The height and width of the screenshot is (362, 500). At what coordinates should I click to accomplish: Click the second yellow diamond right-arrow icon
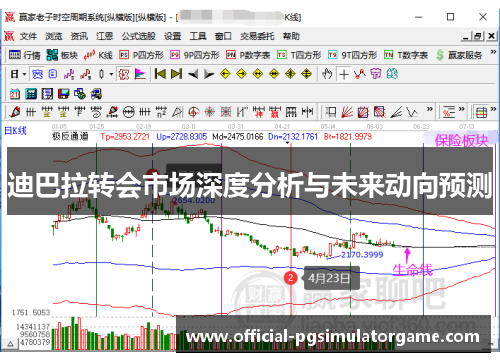point(241,74)
